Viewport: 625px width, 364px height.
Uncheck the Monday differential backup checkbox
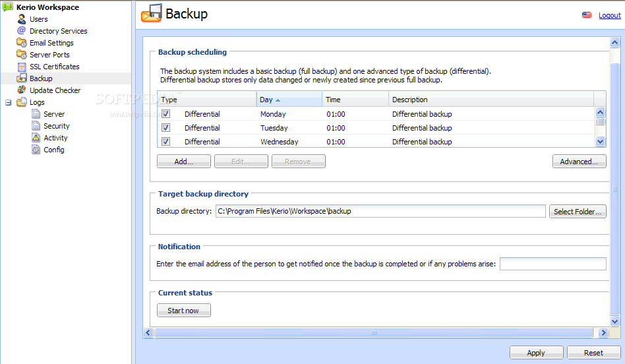tap(166, 114)
